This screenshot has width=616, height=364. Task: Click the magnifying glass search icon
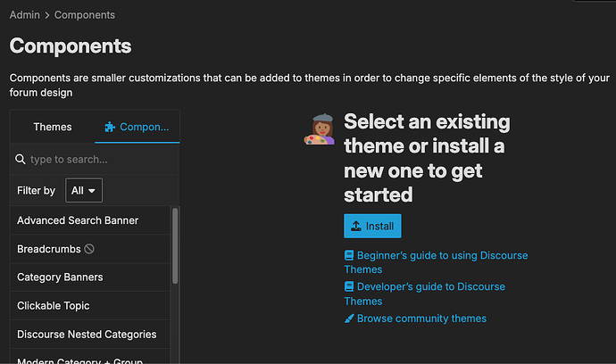[20, 160]
